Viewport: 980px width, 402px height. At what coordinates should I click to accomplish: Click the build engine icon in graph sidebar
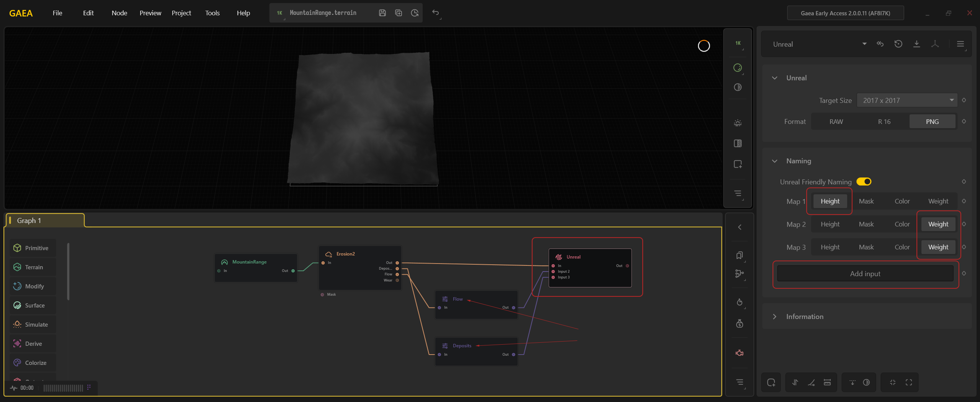click(x=739, y=353)
